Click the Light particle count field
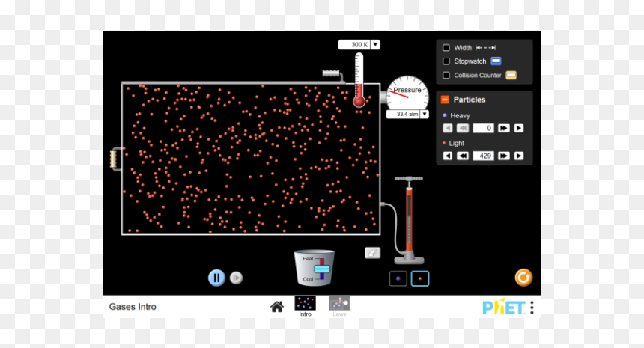The width and height of the screenshot is (644, 348). tap(483, 156)
